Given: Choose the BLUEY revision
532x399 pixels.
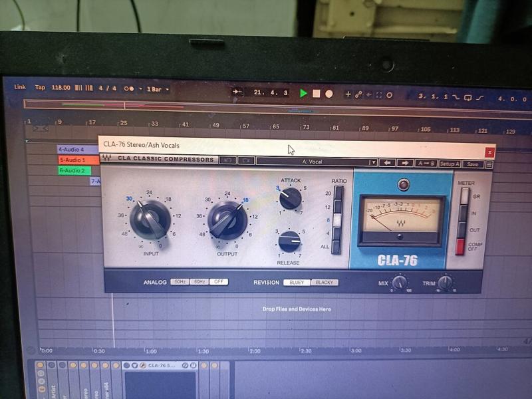Looking at the screenshot, I should pyautogui.click(x=297, y=282).
